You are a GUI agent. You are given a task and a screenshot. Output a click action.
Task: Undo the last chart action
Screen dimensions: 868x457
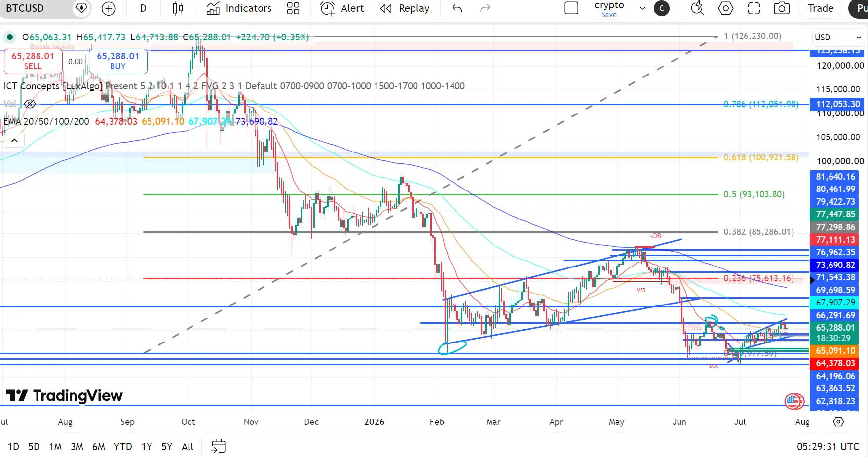tap(457, 8)
